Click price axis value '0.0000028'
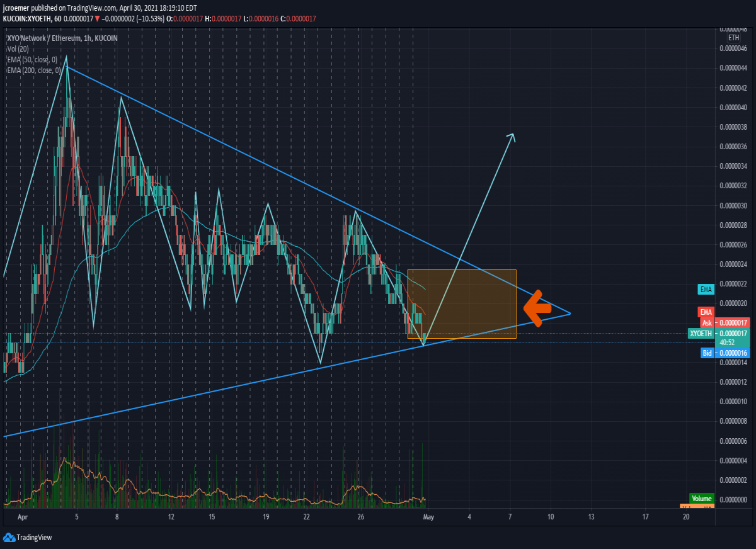The image size is (756, 549). (x=733, y=225)
